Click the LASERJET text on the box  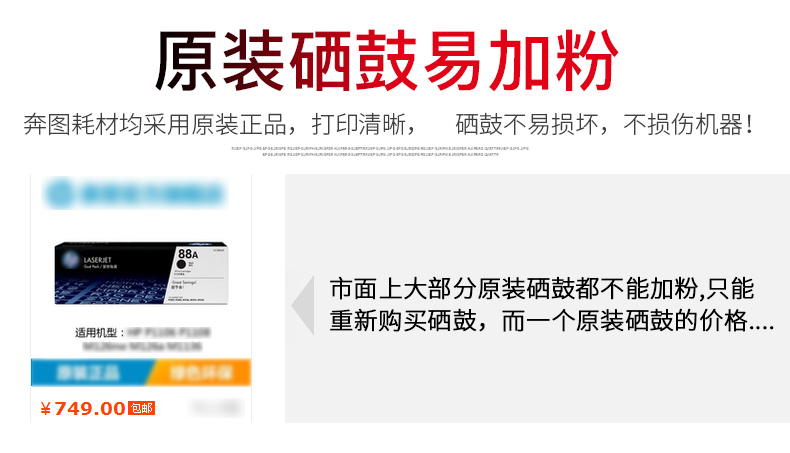[97, 260]
